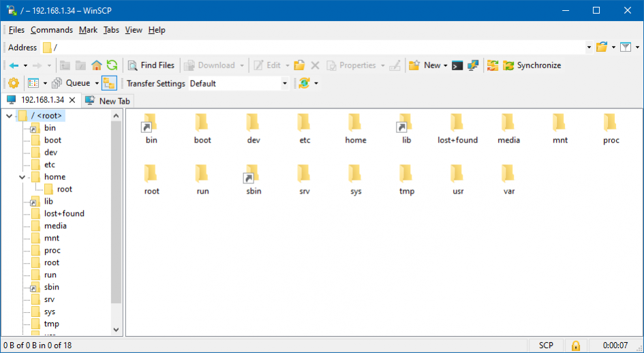Open the Find Files dialog
644x353 pixels.
pos(151,65)
